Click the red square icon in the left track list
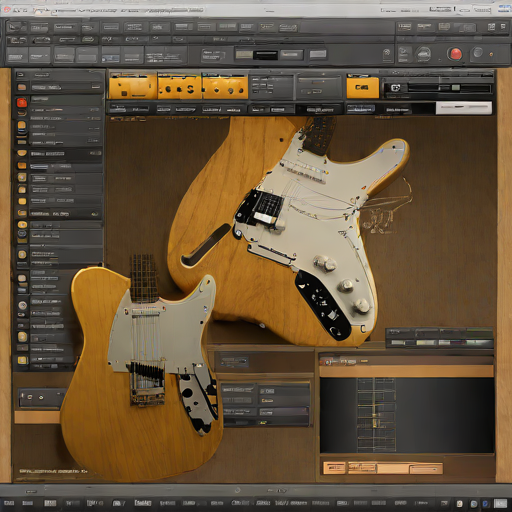The width and height of the screenshot is (512, 512). 22,103
